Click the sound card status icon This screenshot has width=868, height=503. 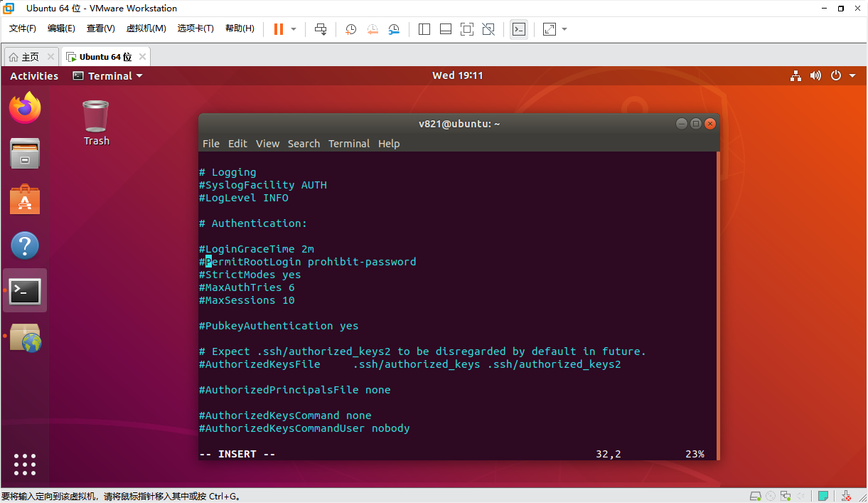click(x=802, y=496)
